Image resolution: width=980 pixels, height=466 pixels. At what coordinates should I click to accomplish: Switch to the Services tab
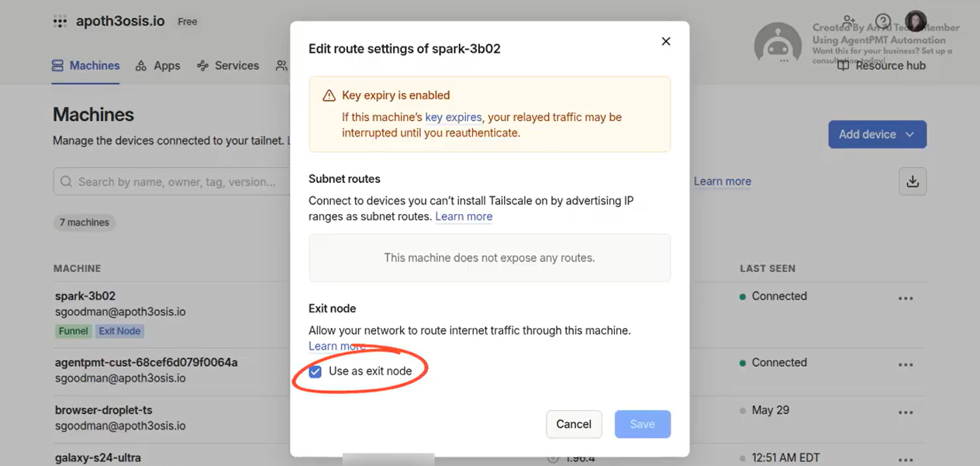click(228, 66)
